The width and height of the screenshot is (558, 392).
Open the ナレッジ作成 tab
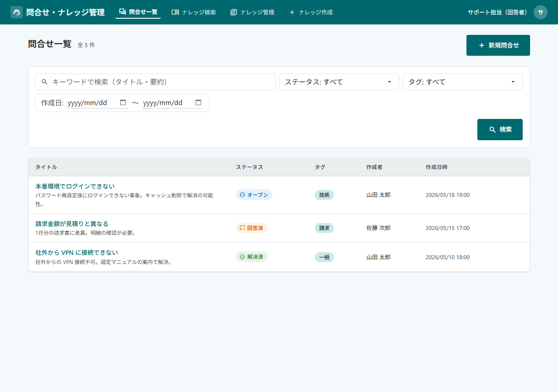click(310, 12)
